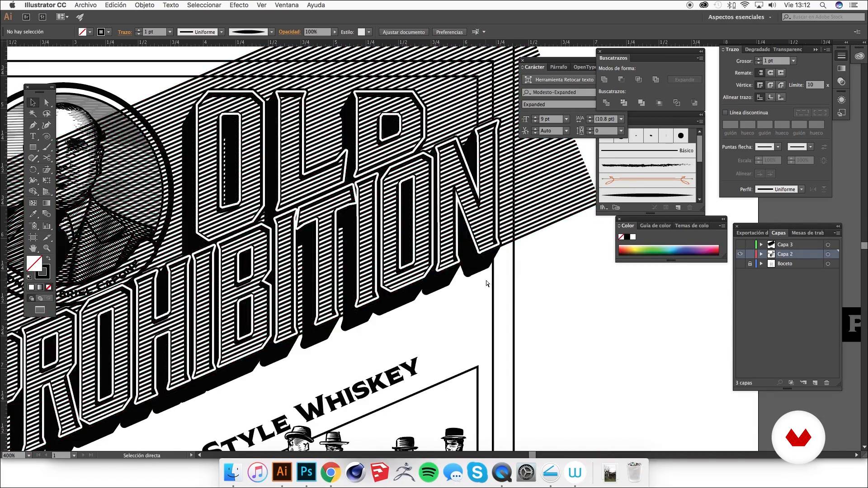Toggle visibility of Boceto layer
The width and height of the screenshot is (868, 488).
coord(740,263)
